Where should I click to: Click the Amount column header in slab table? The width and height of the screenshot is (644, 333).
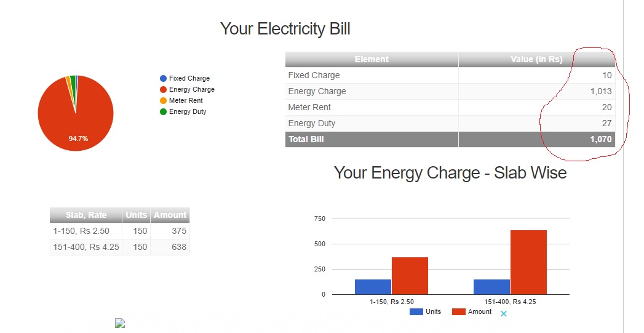click(170, 215)
